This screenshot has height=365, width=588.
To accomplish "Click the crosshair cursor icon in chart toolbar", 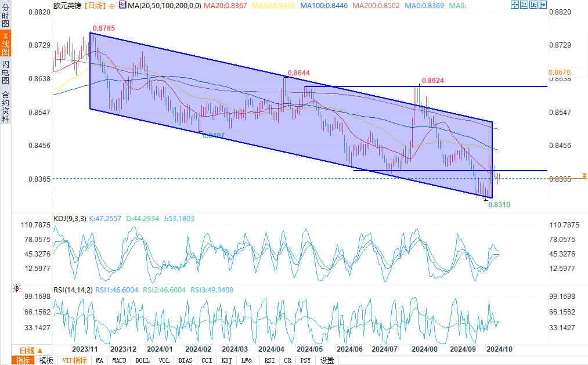I will (515, 5).
